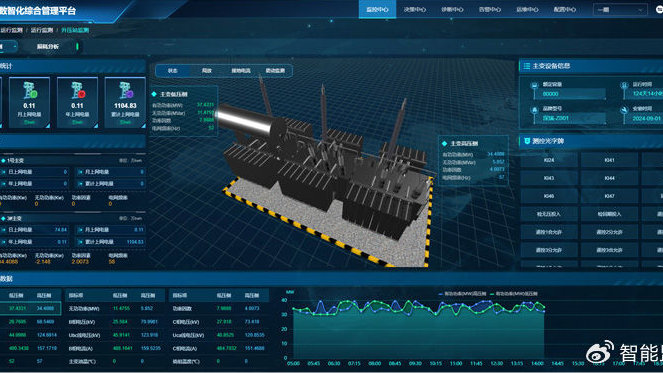Open the 升压站监测 breadcrumb link
Image resolution: width=663 pixels, height=373 pixels.
(75, 30)
